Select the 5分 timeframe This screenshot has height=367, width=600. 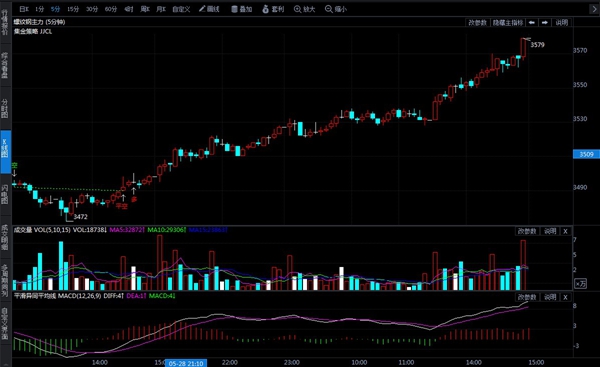(x=55, y=9)
